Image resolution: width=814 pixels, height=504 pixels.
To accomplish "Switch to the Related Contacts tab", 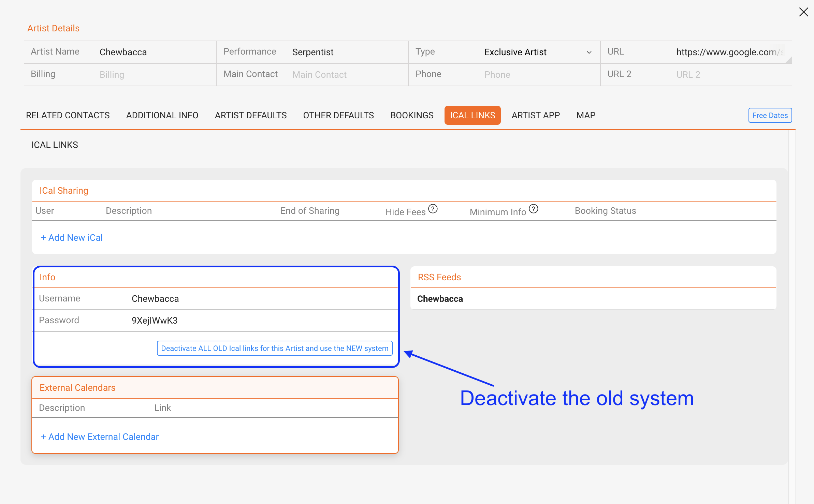I will [x=68, y=115].
